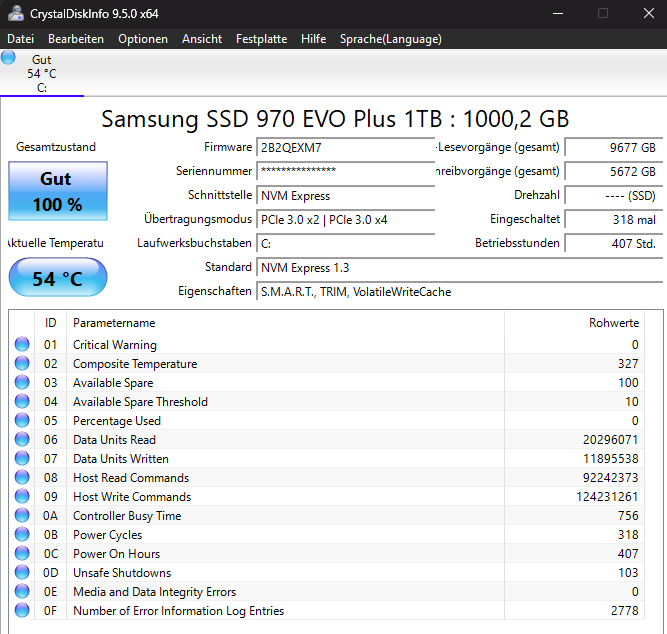Click the CrystalDiskInfo app icon in title bar

pyautogui.click(x=16, y=13)
